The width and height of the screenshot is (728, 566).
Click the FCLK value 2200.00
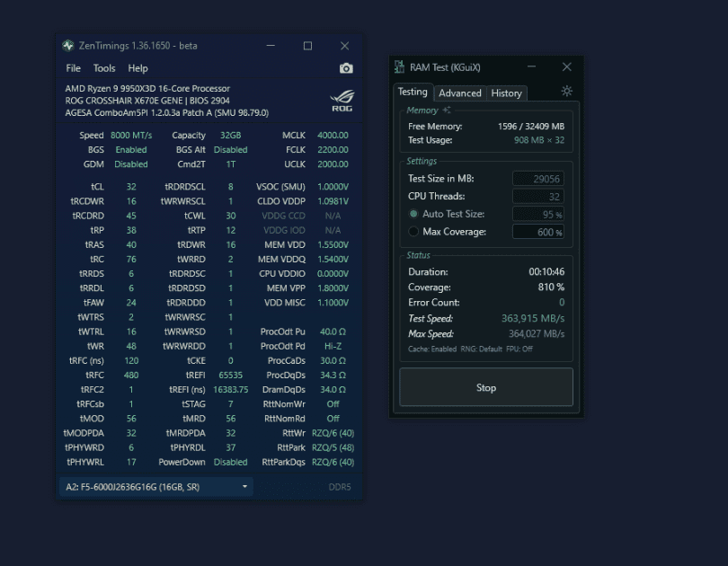pyautogui.click(x=333, y=149)
